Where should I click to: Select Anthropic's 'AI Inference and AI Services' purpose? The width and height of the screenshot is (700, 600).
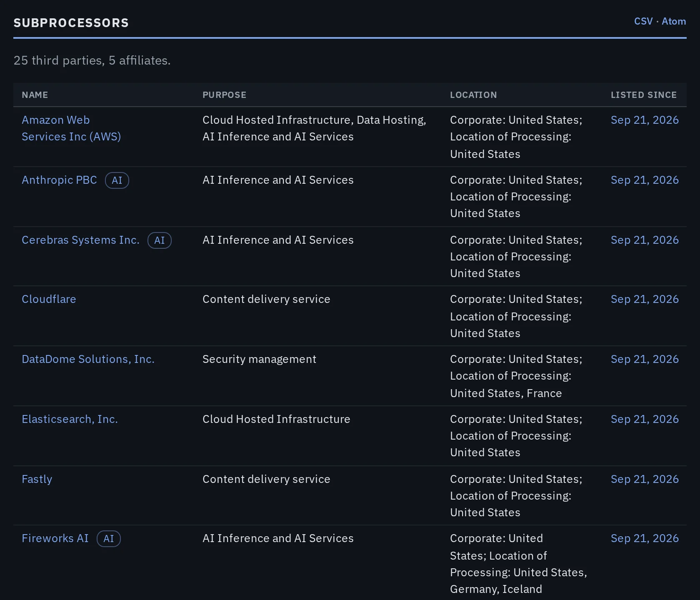coord(278,180)
